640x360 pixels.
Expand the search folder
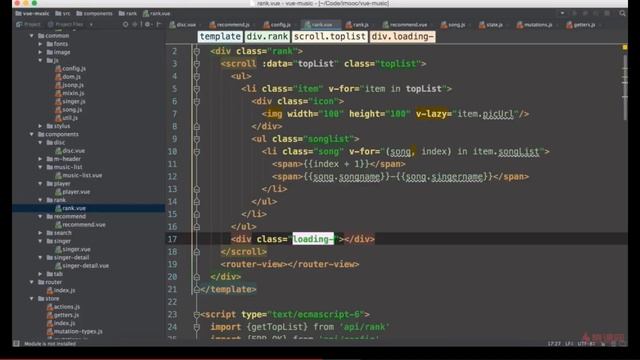pos(40,233)
